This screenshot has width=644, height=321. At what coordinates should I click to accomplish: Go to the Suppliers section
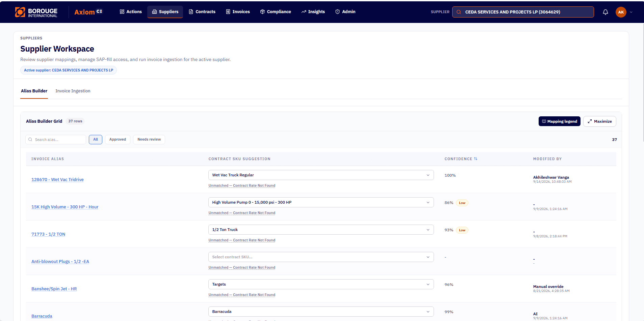(165, 12)
